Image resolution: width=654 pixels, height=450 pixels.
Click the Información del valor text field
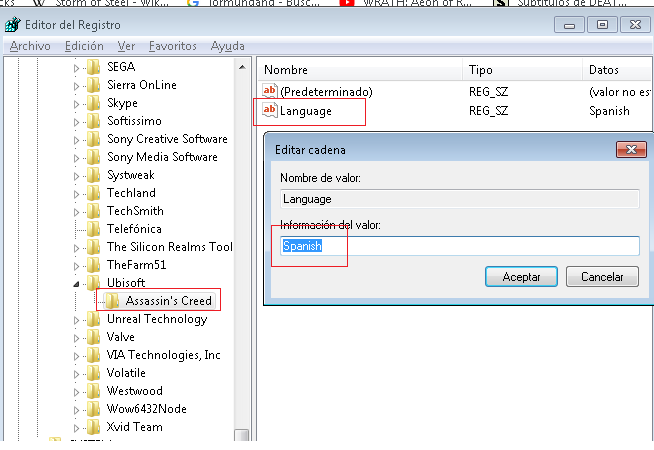point(460,246)
